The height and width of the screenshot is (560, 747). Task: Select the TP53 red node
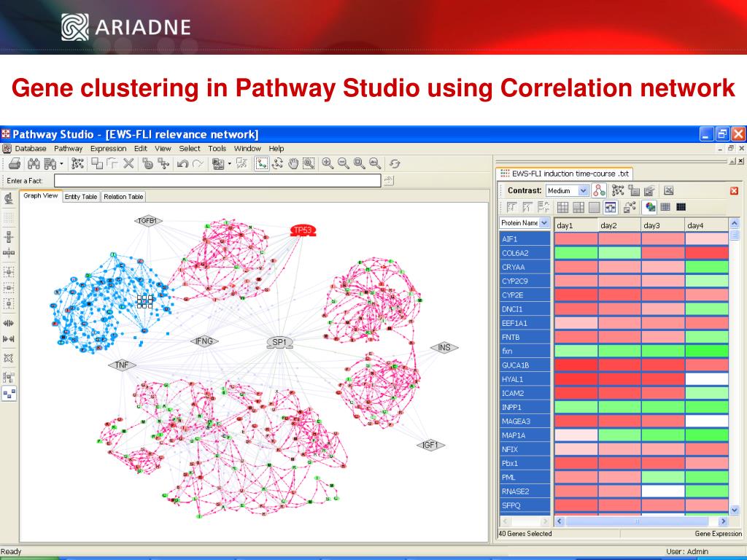(303, 230)
